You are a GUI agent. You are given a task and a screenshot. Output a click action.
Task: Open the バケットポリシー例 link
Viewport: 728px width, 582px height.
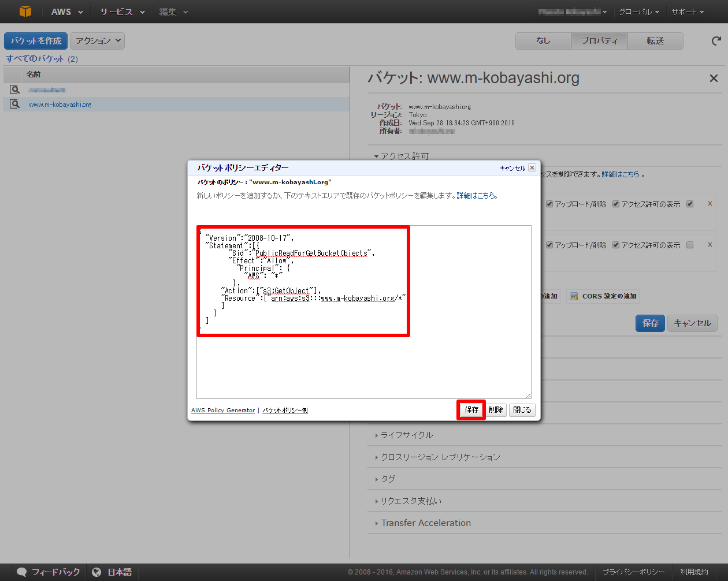[x=285, y=410]
